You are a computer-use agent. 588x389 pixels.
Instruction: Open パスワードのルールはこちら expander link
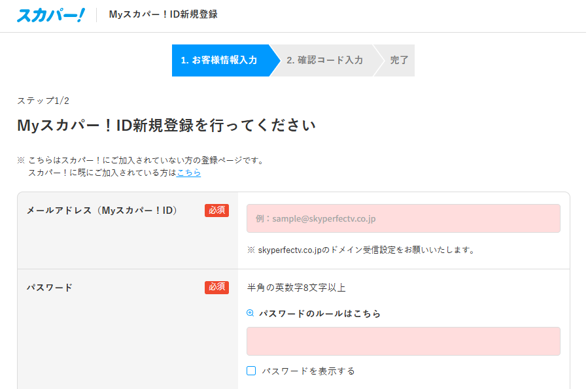click(320, 313)
